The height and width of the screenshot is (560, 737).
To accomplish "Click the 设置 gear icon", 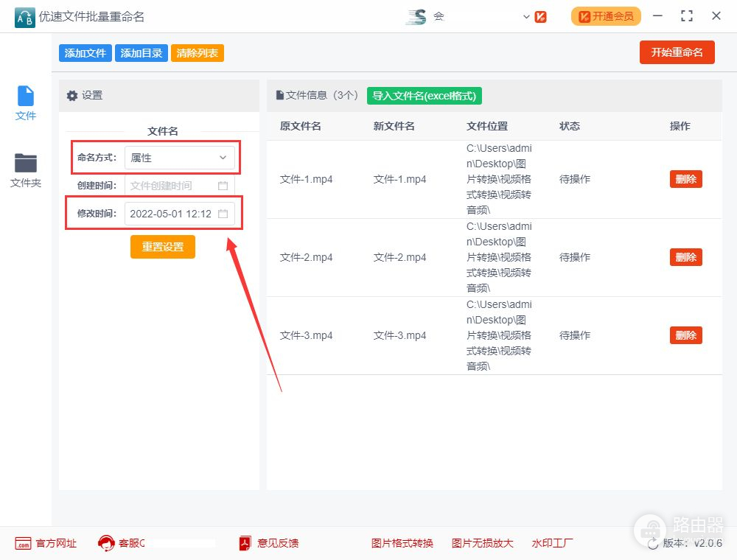I will click(71, 96).
